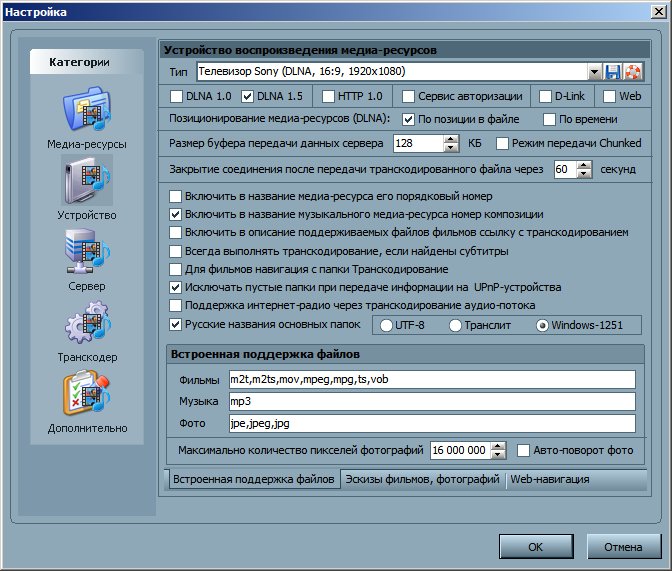Select the Windows-1251 radio button
This screenshot has width=672, height=571.
(x=542, y=325)
